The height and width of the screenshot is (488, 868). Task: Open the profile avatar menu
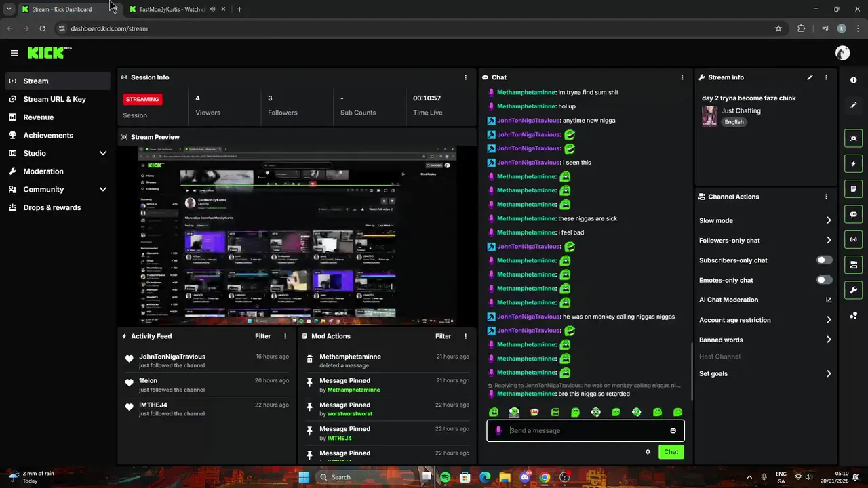coord(842,53)
